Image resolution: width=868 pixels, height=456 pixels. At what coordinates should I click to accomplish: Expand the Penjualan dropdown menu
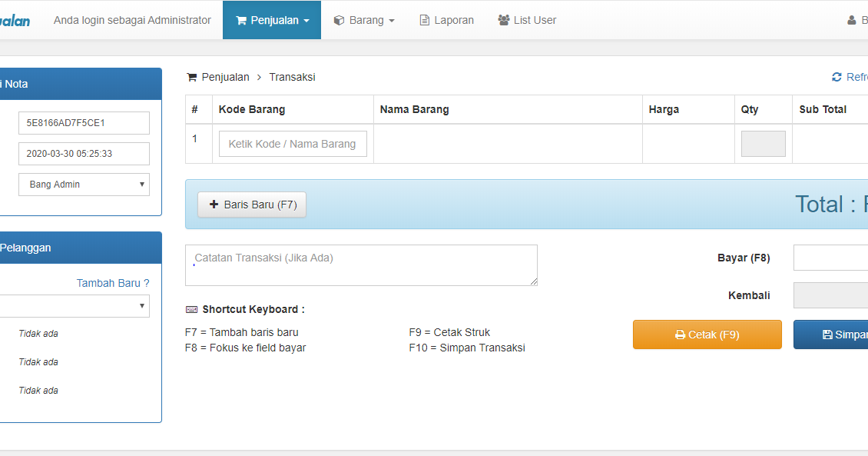tap(271, 20)
